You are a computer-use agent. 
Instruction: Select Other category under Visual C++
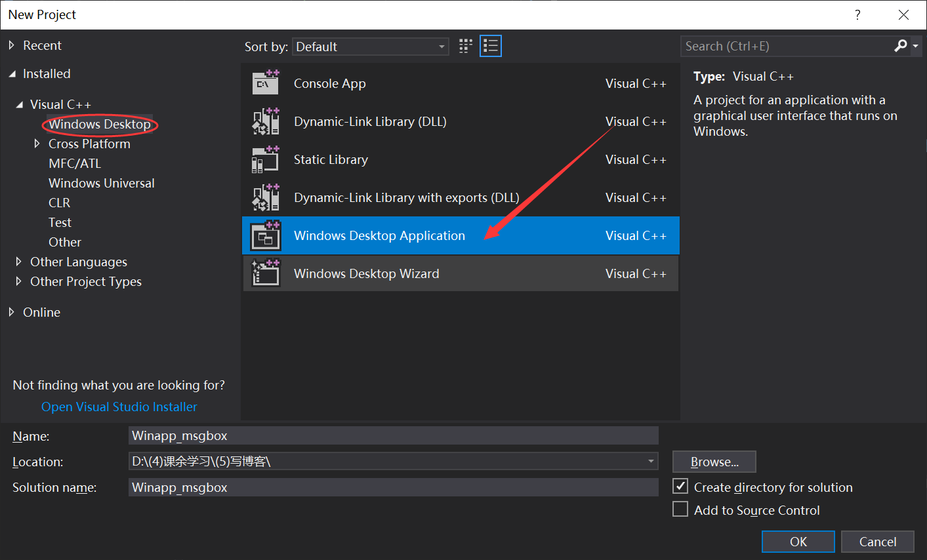pos(65,242)
